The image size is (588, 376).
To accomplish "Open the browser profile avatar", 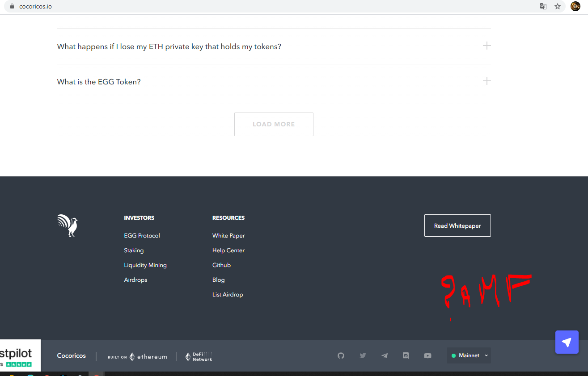I will coord(575,6).
